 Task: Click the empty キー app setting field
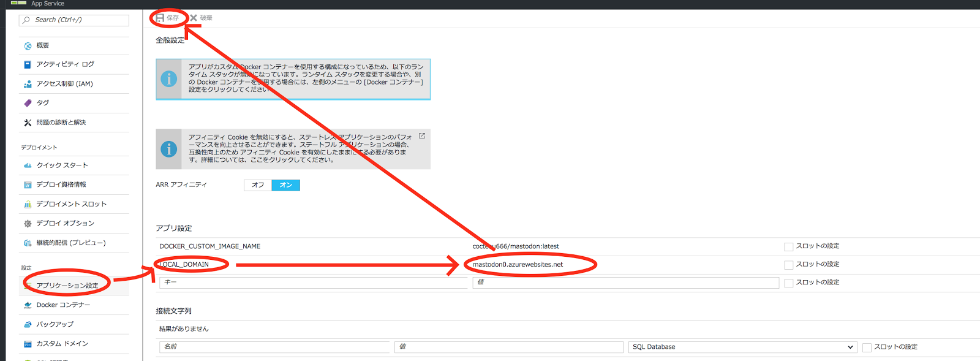tap(313, 283)
